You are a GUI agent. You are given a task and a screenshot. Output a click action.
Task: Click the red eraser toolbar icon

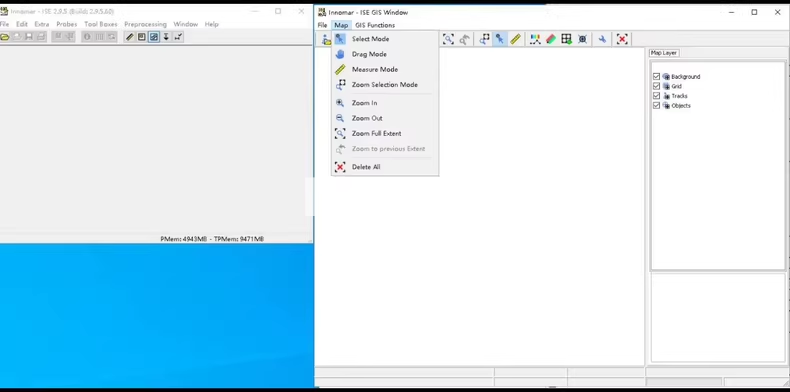click(551, 39)
